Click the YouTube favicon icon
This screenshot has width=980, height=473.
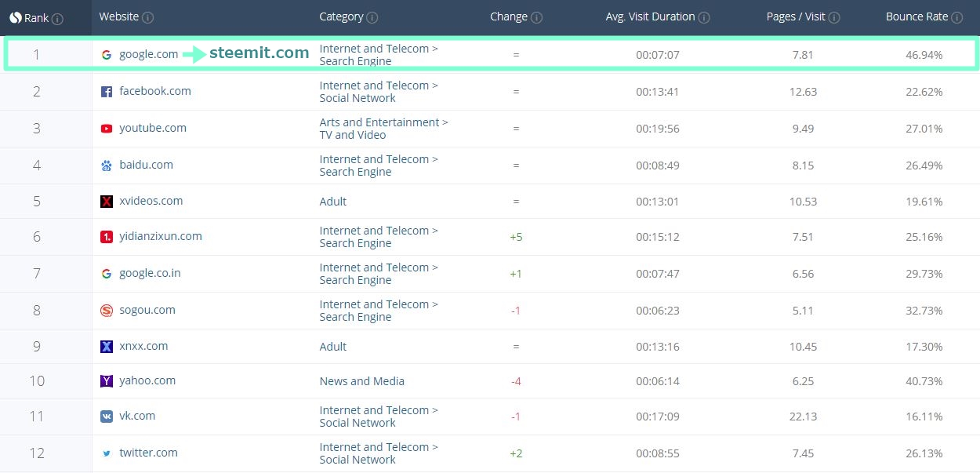pos(107,129)
